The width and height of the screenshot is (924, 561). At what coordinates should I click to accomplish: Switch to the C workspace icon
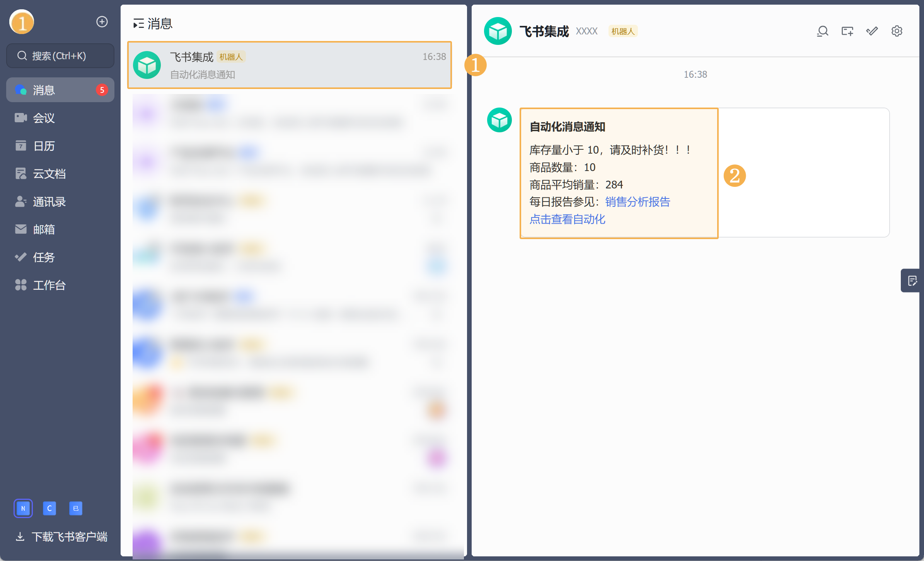click(49, 508)
